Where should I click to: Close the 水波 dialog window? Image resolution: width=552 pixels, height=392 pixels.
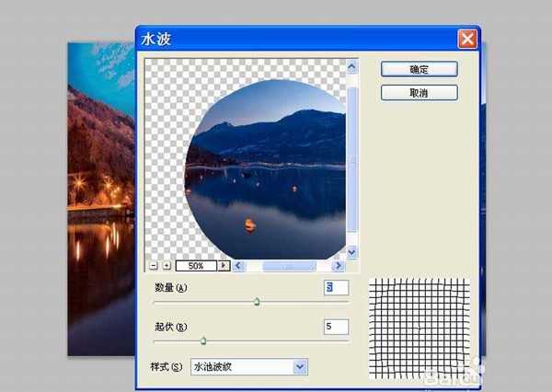[466, 39]
